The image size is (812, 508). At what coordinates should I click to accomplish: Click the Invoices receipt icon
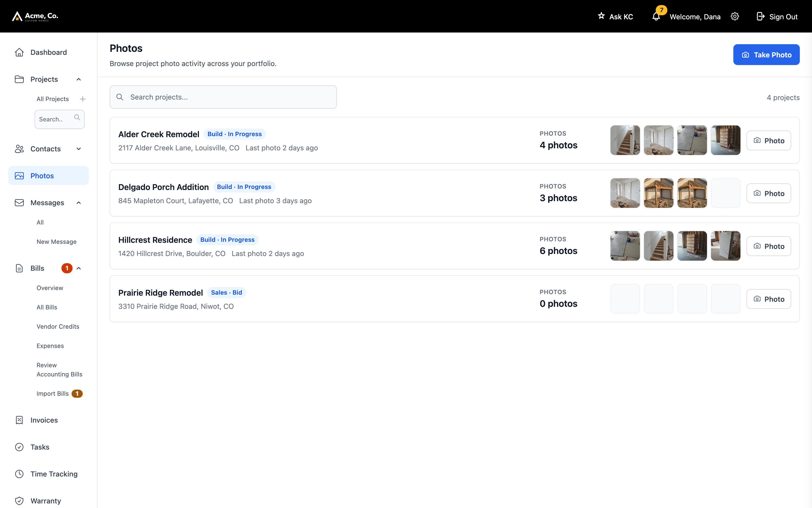[20, 420]
